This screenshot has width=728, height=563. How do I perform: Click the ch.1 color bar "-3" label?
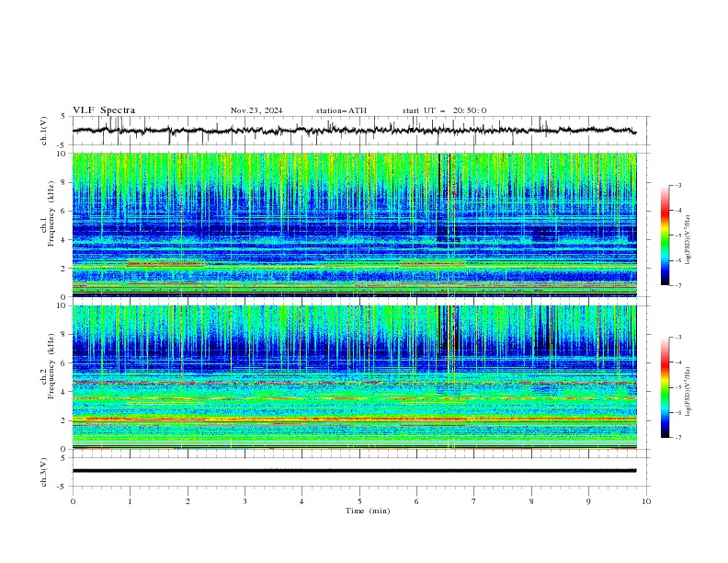point(677,185)
